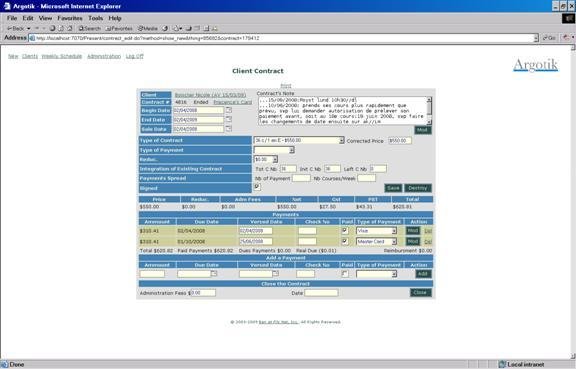Open the Favorites toolbar button
Viewport: 576px width, 369px height.
(x=119, y=28)
